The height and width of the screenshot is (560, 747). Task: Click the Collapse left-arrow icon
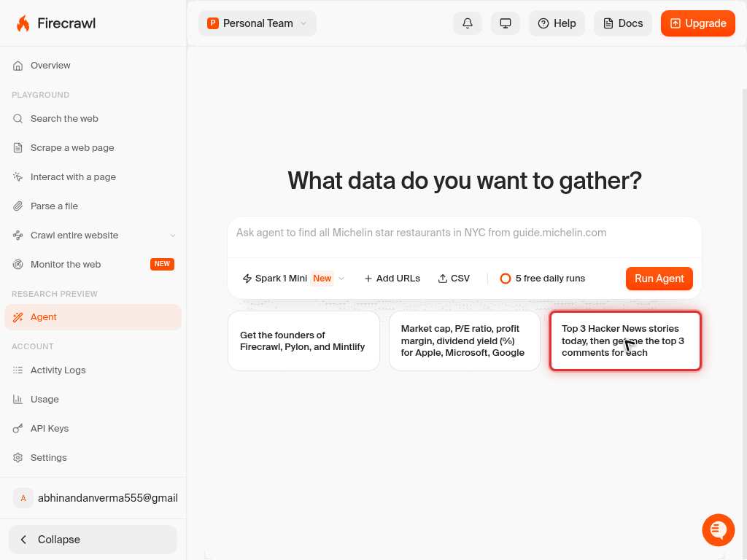click(x=23, y=540)
